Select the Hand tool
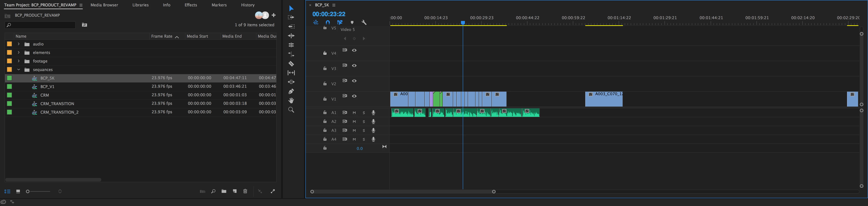The image size is (868, 206). pos(291,101)
